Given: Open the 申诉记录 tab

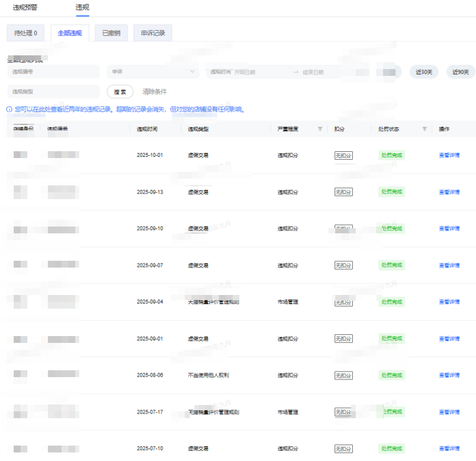Looking at the screenshot, I should point(153,33).
